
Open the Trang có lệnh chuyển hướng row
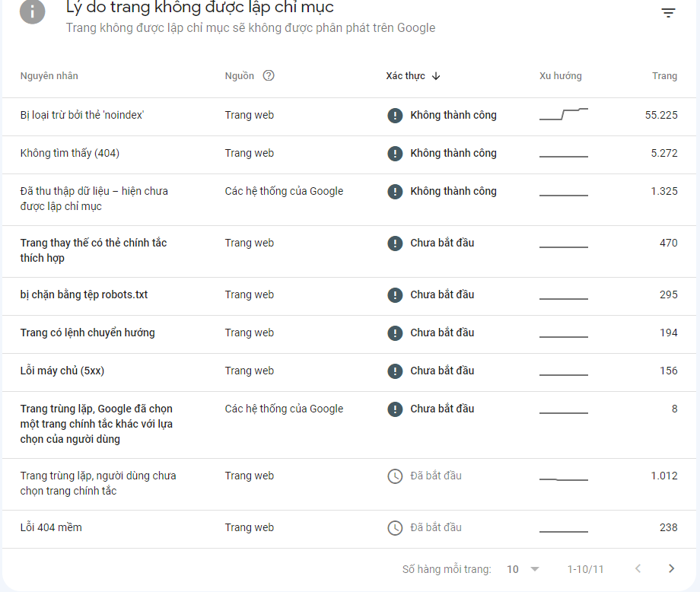[x=349, y=334]
